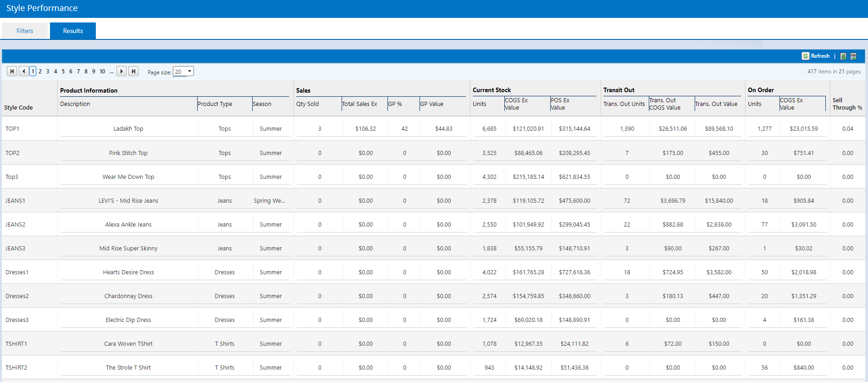The width and height of the screenshot is (868, 382).
Task: Sort by Style Code column header
Action: (19, 108)
